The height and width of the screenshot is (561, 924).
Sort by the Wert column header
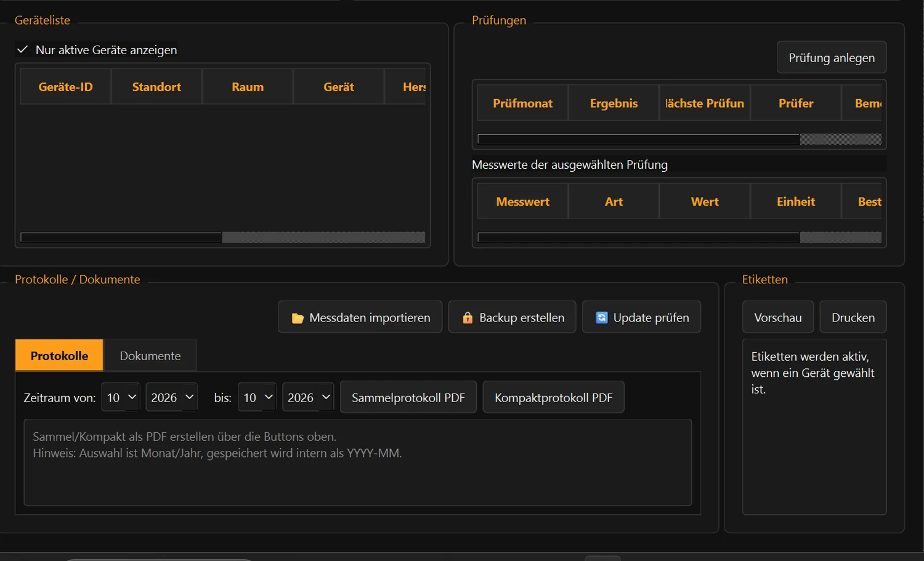(x=705, y=201)
